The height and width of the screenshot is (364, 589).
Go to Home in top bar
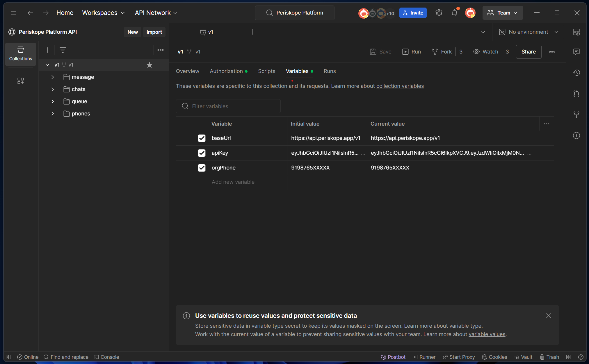(65, 13)
